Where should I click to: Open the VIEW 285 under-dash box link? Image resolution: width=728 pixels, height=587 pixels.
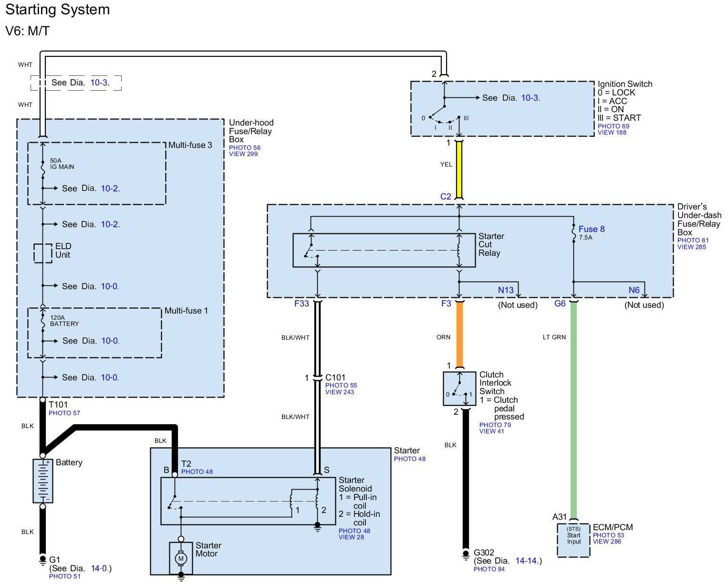[x=691, y=247]
